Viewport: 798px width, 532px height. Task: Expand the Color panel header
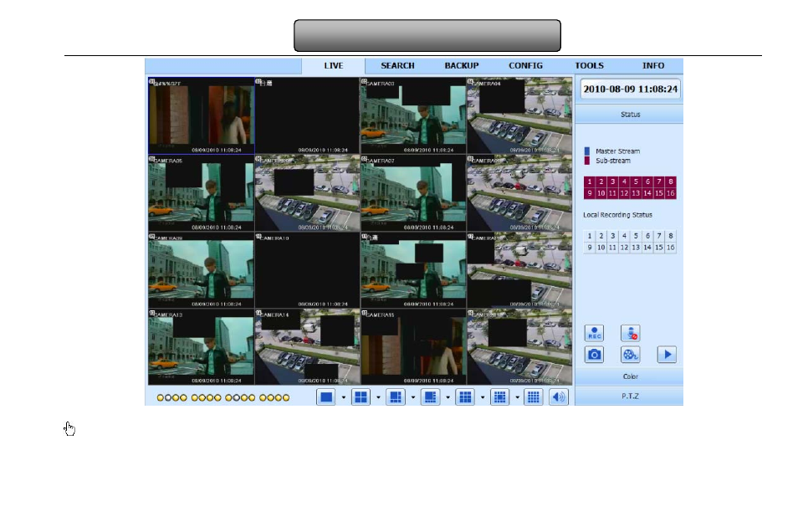(x=629, y=376)
